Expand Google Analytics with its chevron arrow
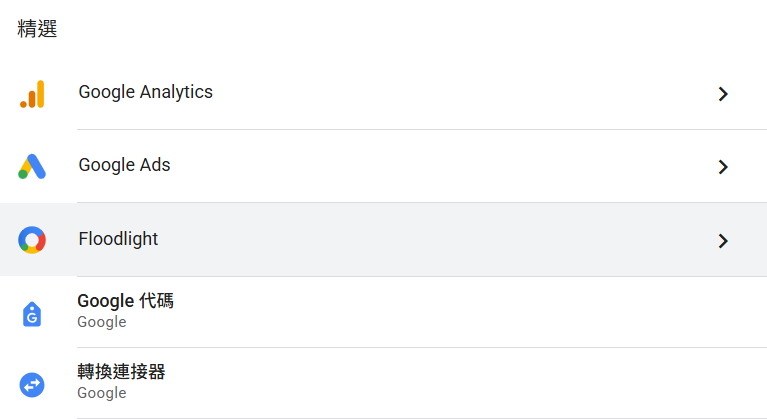This screenshot has height=419, width=767. [724, 94]
